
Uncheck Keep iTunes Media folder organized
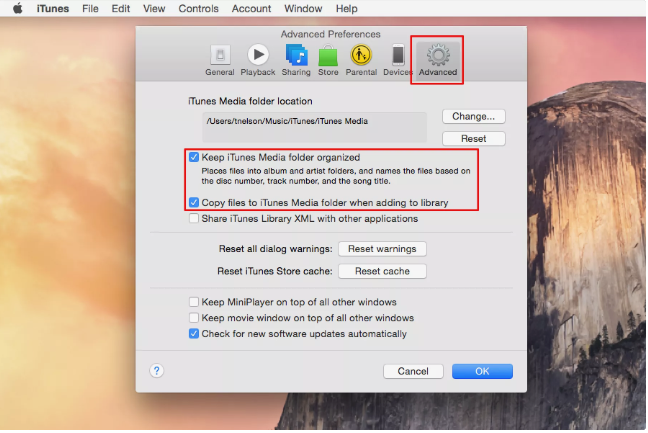[194, 157]
